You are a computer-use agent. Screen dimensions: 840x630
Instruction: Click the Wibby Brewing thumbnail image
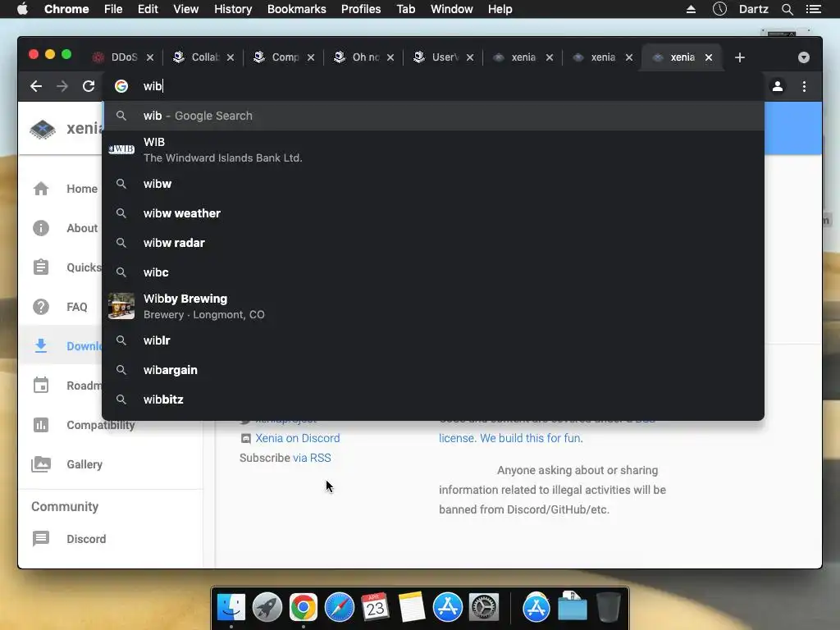click(121, 307)
